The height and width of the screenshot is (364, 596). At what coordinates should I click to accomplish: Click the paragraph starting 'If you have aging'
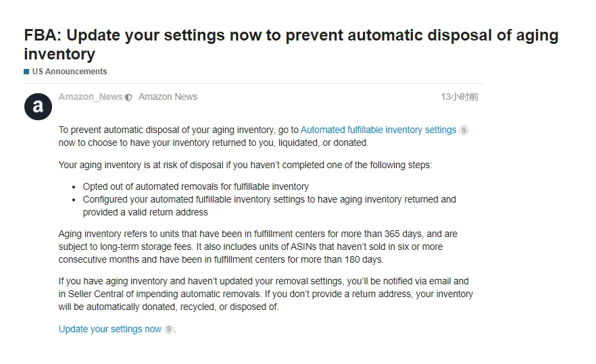click(266, 294)
